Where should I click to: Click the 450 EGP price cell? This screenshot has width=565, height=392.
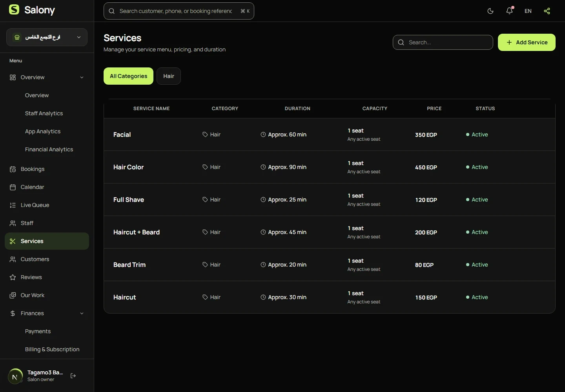[x=426, y=167]
